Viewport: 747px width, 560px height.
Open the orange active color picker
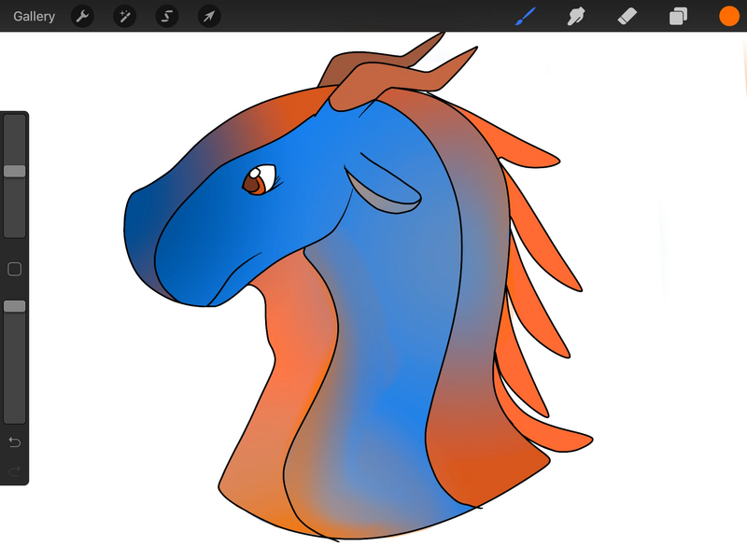click(728, 16)
